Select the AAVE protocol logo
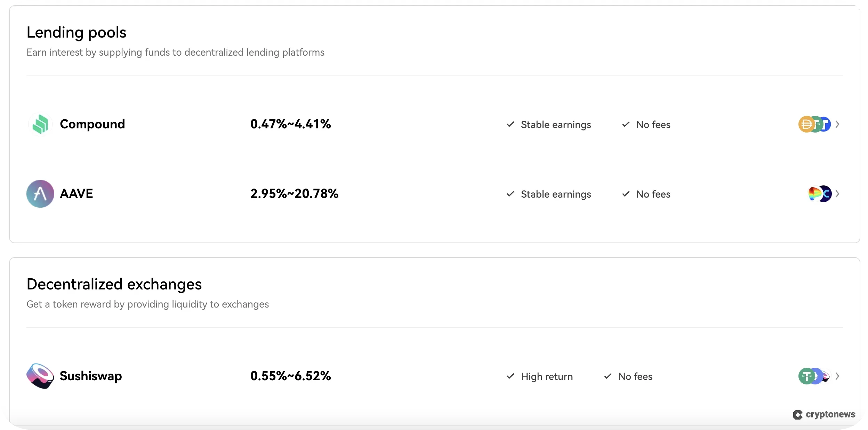 [40, 193]
